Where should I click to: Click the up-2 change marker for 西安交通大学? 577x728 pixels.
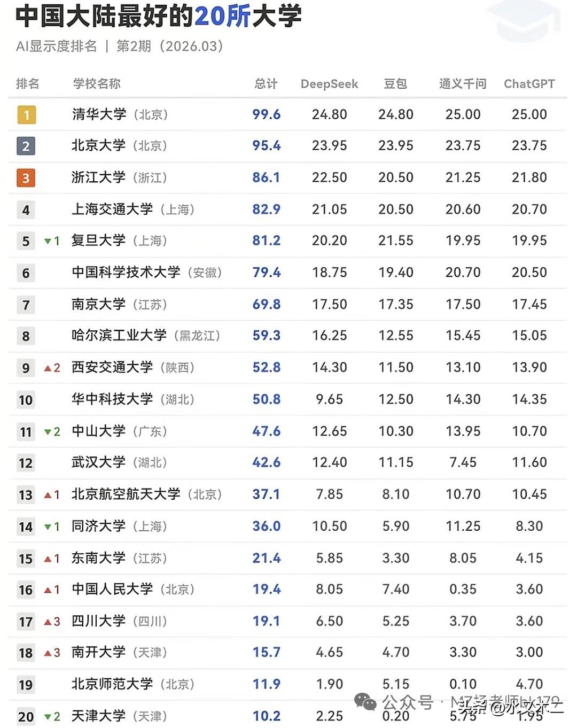(x=52, y=368)
